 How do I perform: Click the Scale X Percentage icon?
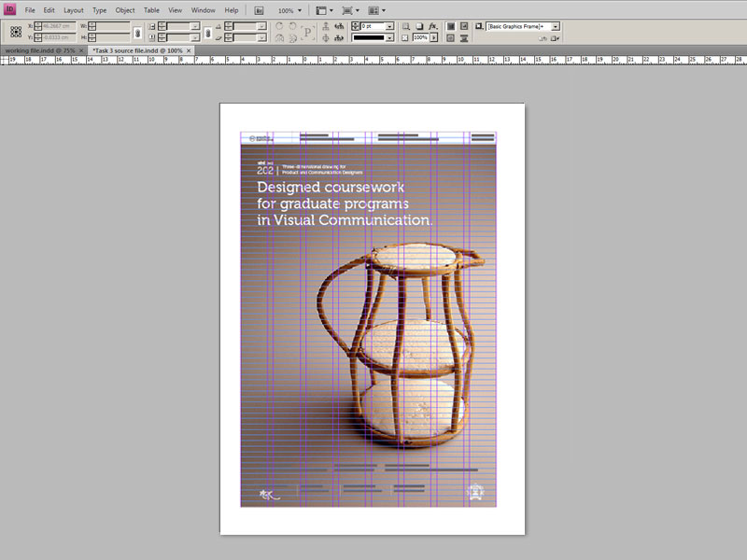(151, 27)
